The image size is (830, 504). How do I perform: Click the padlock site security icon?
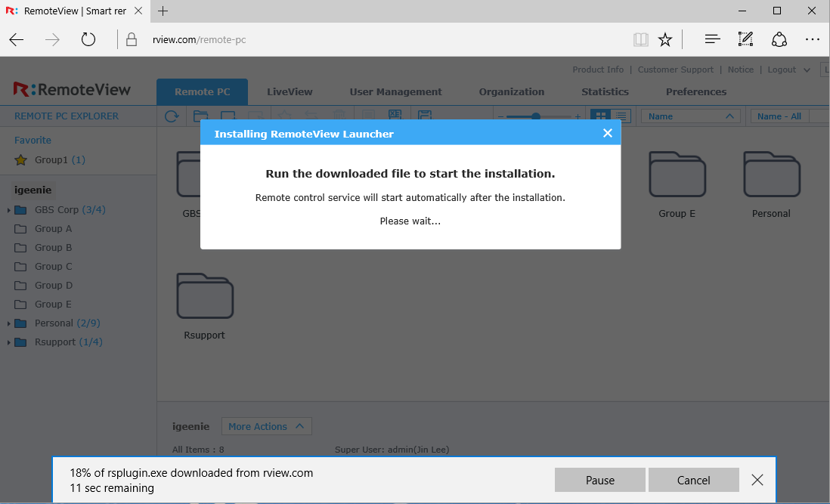pos(132,39)
